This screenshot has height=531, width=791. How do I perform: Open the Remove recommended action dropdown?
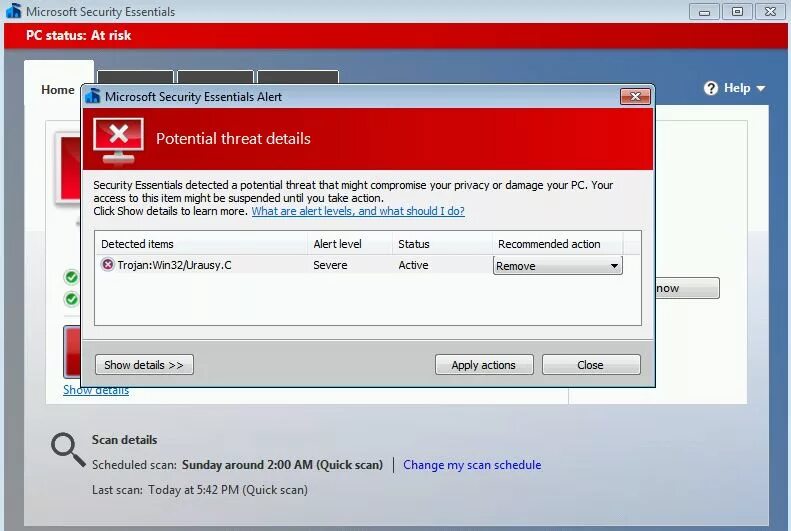[x=557, y=266]
